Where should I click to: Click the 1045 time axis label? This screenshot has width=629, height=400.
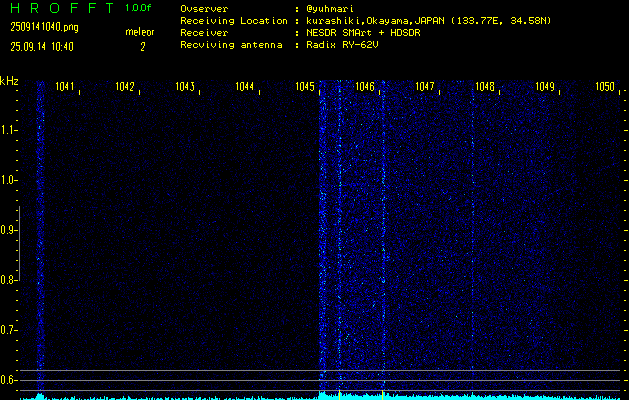305,86
